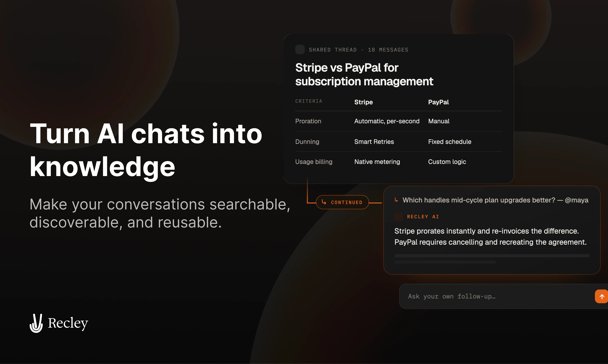608x364 pixels.
Task: Click the Proration row label
Action: tap(308, 121)
